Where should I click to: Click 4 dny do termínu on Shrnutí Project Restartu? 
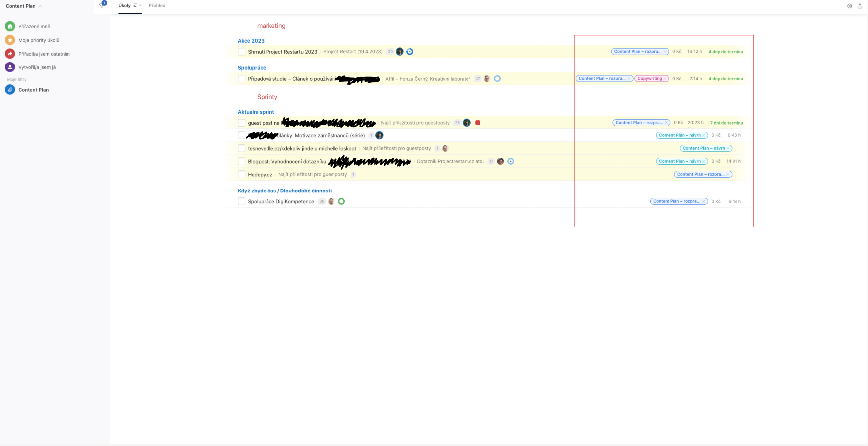click(x=726, y=52)
